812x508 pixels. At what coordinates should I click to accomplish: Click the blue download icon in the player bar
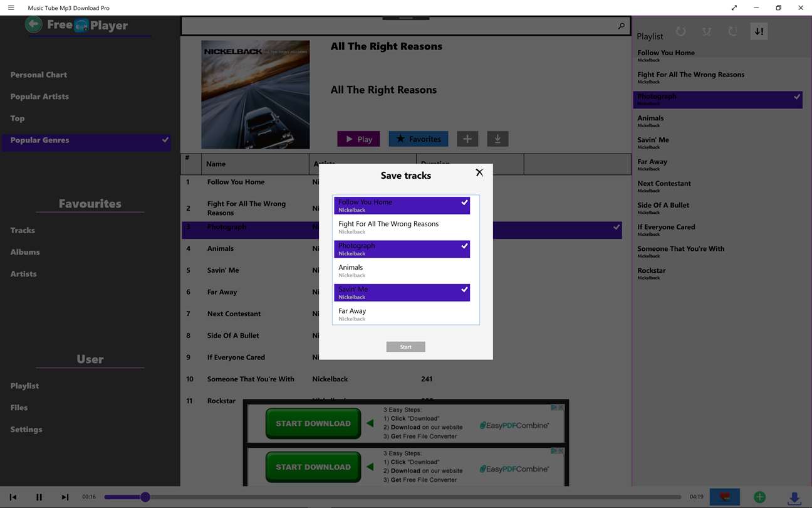[794, 498]
